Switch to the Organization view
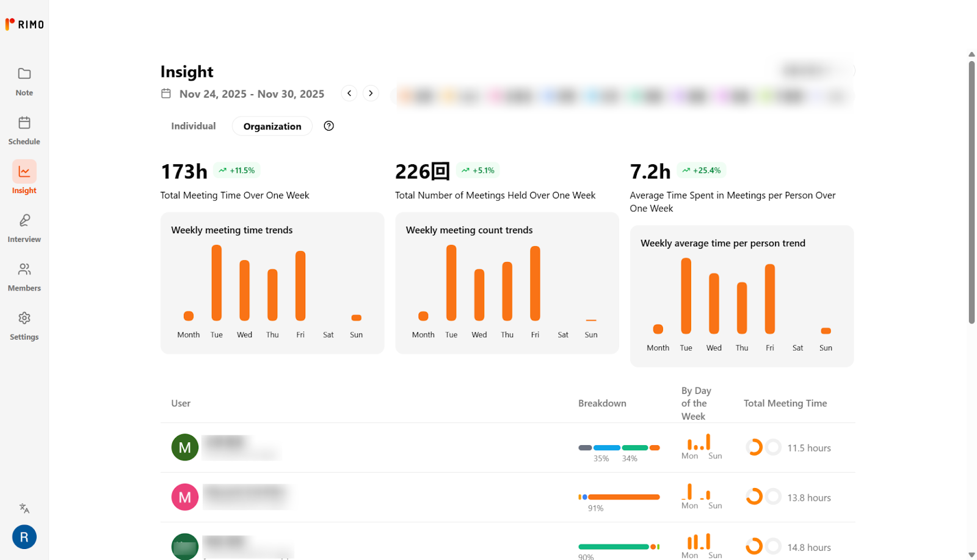Image resolution: width=977 pixels, height=560 pixels. click(272, 126)
